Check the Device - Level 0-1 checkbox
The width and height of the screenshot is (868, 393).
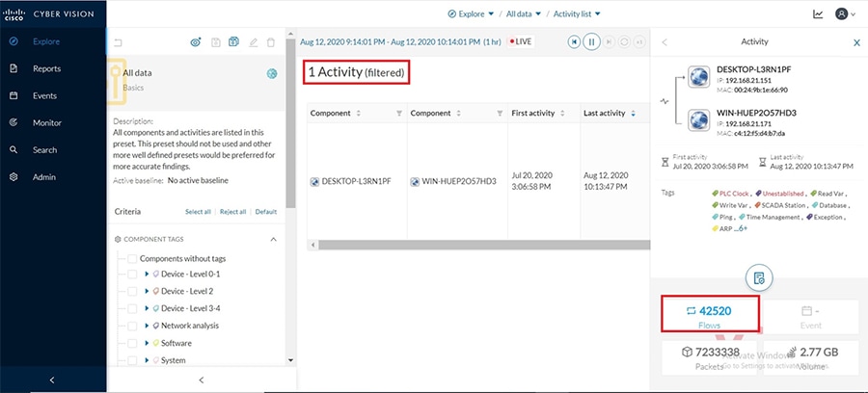click(x=132, y=275)
